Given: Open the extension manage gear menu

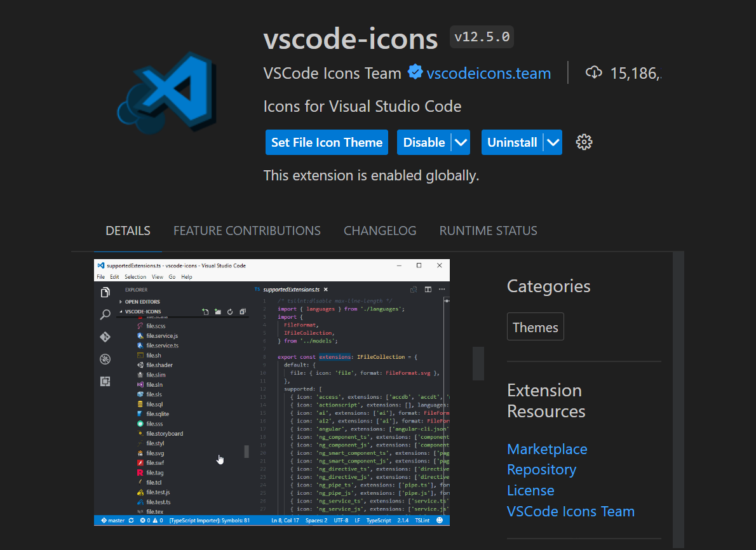Looking at the screenshot, I should 584,142.
